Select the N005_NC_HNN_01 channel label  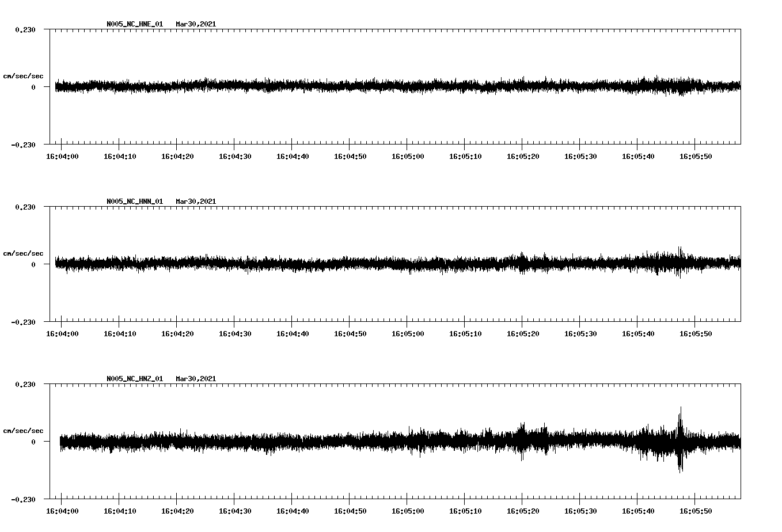(134, 201)
